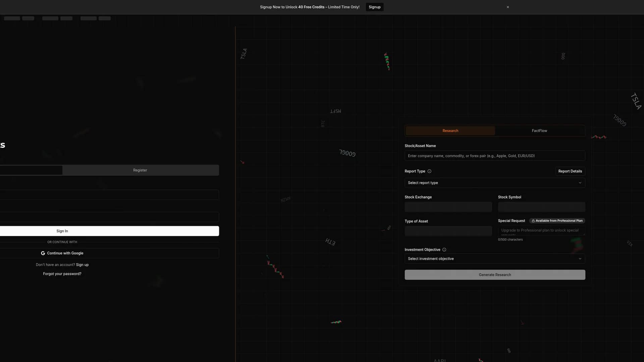Show Investment Objective info icon
This screenshot has height=362, width=644.
click(x=444, y=250)
